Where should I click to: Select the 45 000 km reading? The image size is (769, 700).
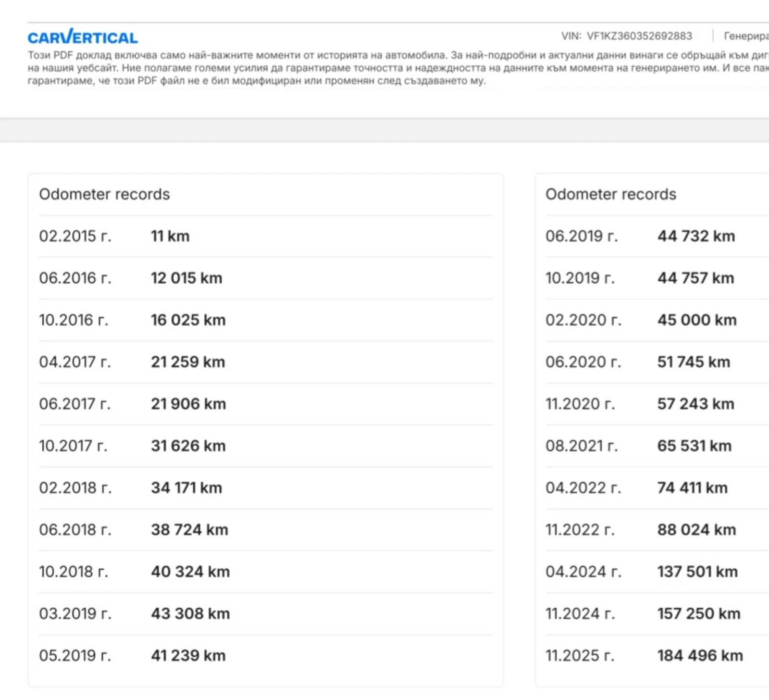tap(697, 320)
